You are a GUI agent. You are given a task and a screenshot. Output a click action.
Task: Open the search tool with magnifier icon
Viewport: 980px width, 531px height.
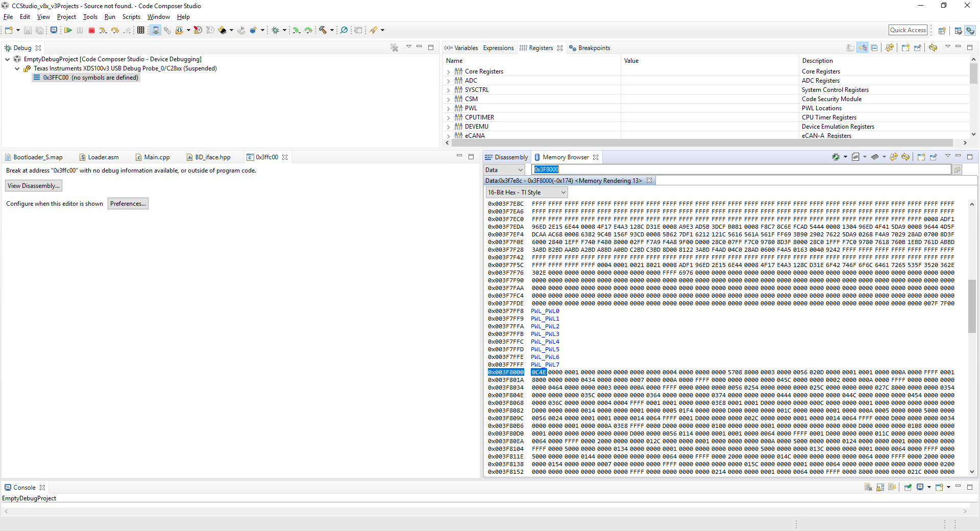(344, 30)
